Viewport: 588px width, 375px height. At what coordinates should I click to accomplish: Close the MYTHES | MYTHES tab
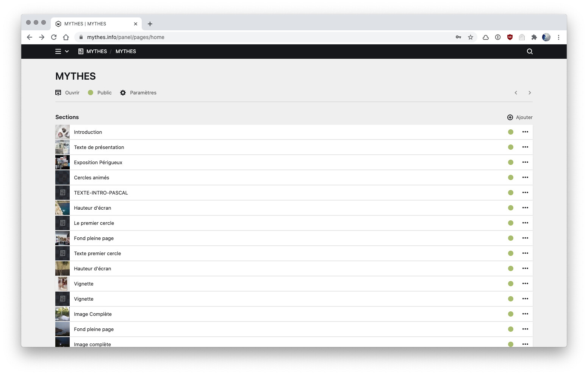coord(136,24)
